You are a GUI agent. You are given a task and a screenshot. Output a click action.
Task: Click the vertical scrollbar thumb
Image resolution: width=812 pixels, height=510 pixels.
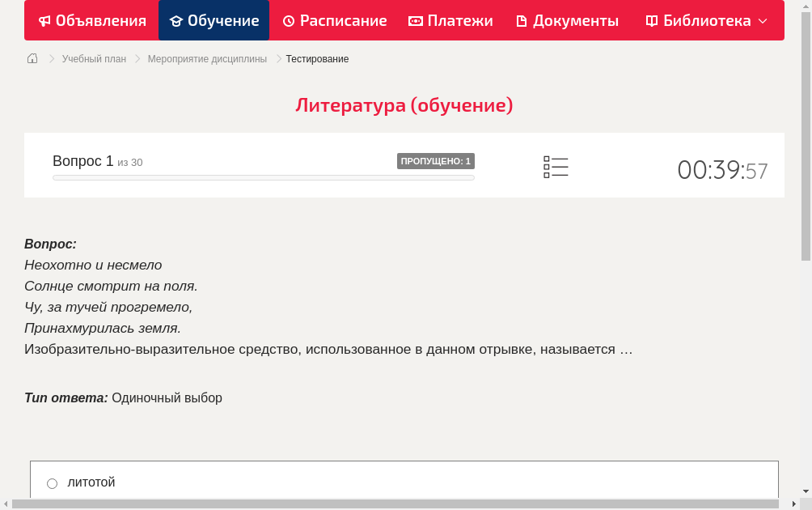[x=806, y=136]
